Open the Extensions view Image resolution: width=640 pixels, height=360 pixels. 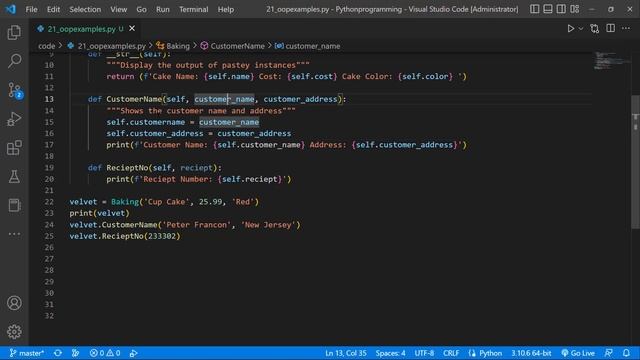pyautogui.click(x=14, y=148)
